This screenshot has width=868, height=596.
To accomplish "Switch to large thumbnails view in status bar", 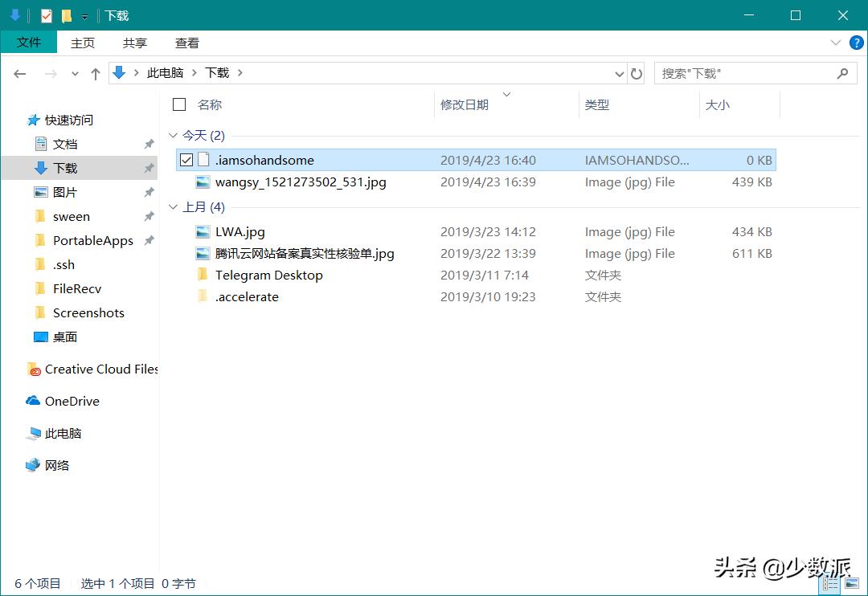I will (852, 584).
